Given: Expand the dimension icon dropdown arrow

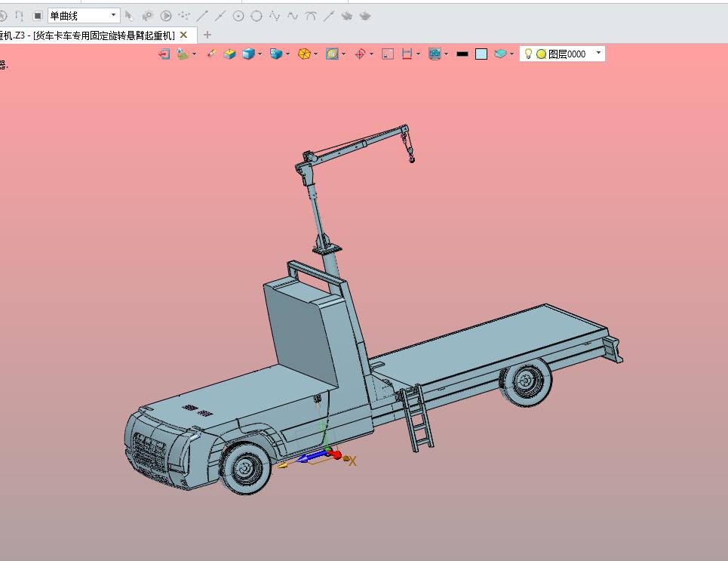Looking at the screenshot, I should pyautogui.click(x=419, y=54).
